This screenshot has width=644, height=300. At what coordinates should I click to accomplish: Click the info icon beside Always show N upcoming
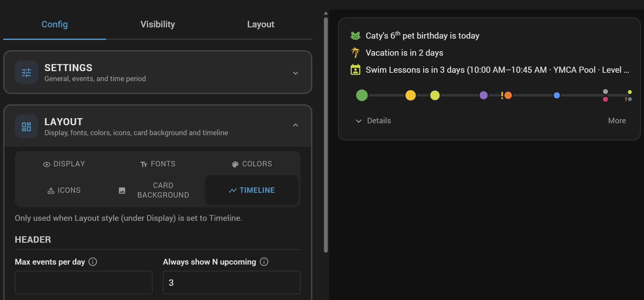pos(264,262)
